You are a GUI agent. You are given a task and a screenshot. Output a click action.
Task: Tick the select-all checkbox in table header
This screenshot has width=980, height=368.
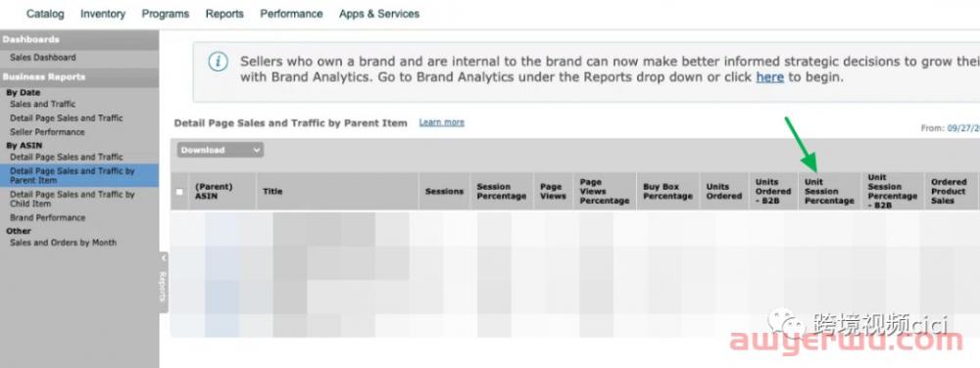pyautogui.click(x=180, y=192)
